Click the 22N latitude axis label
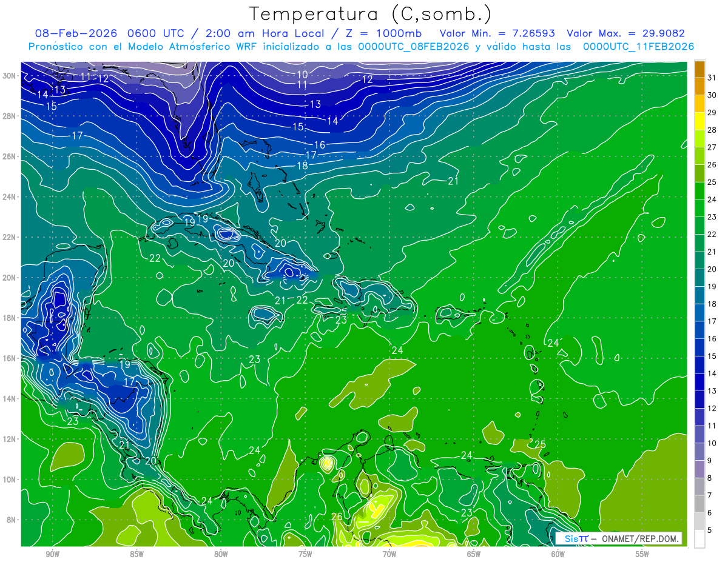This screenshot has width=728, height=562. pyautogui.click(x=9, y=237)
